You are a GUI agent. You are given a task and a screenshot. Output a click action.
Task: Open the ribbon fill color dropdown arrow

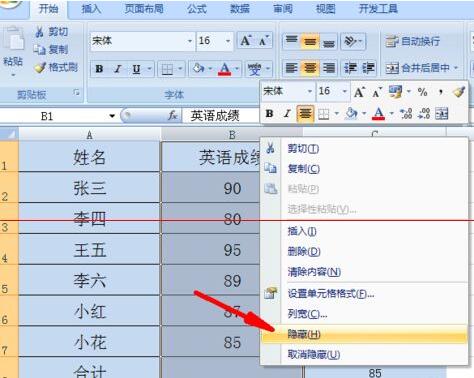coord(211,69)
